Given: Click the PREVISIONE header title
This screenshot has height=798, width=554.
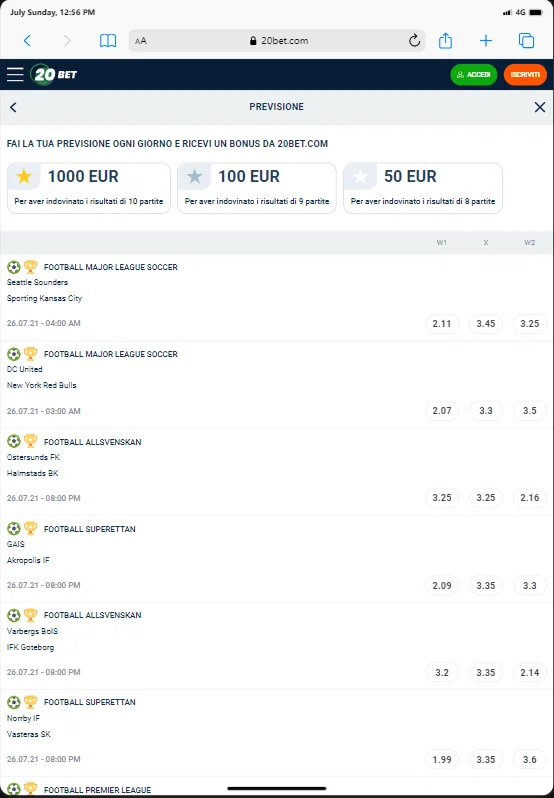Looking at the screenshot, I should [276, 107].
